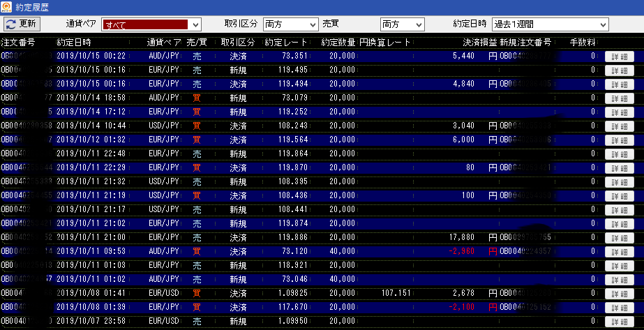Click the 決済損益 column header
Image resolution: width=644 pixels, height=330 pixels.
[480, 43]
